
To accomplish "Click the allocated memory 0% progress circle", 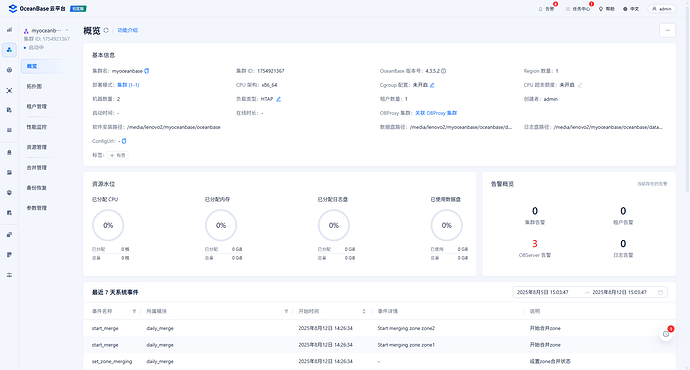I will coord(221,225).
